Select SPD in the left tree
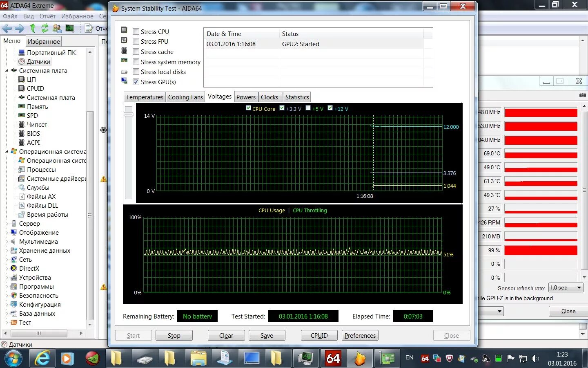This screenshot has height=368, width=588. point(32,116)
